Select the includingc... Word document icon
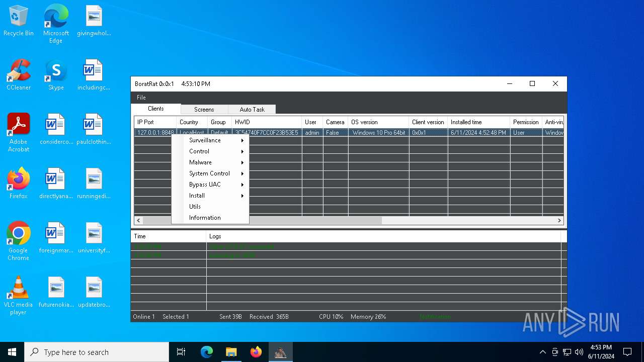The width and height of the screenshot is (644, 362). 94,75
